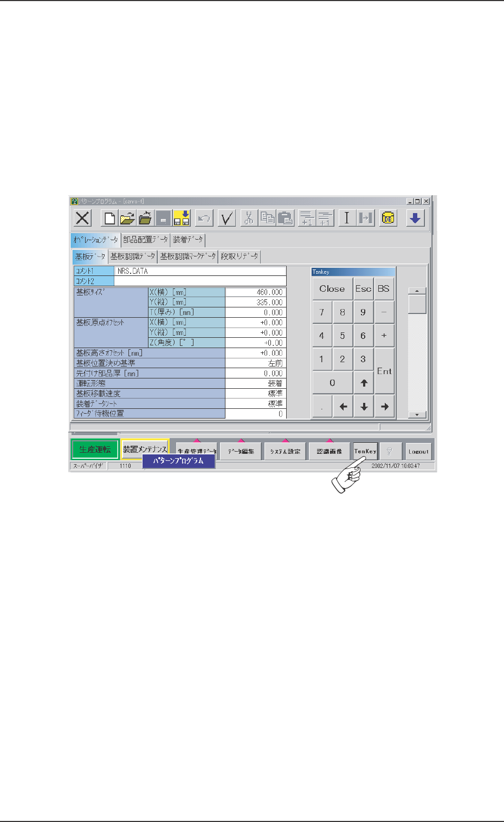
Task: Click the plus key on Tenkey
Action: [384, 336]
